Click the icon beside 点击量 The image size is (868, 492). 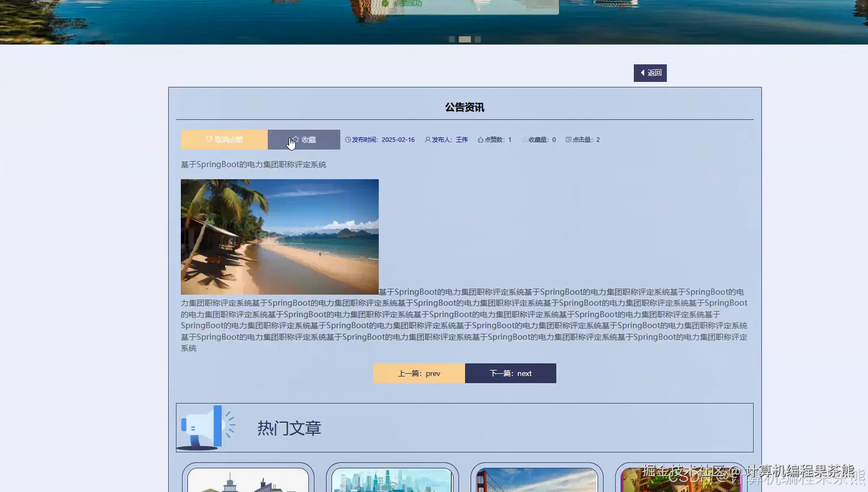(x=568, y=140)
